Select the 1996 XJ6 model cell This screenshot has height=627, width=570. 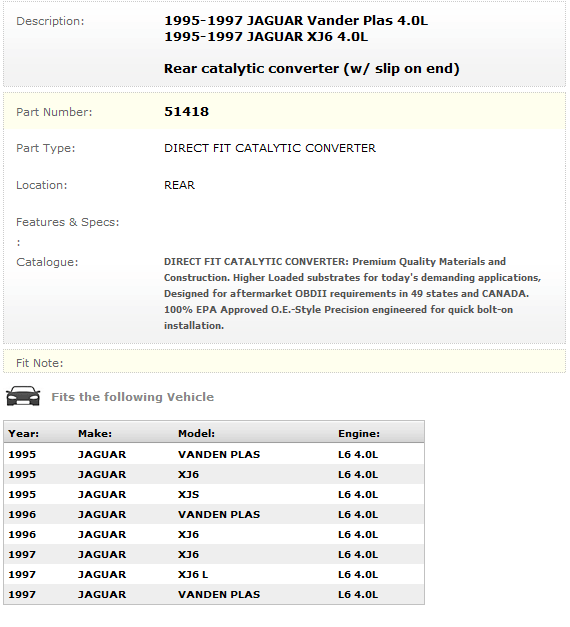tap(188, 535)
